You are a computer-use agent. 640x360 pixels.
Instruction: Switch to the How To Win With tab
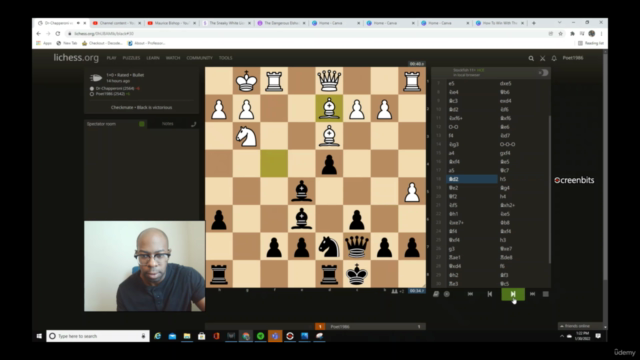pos(500,23)
